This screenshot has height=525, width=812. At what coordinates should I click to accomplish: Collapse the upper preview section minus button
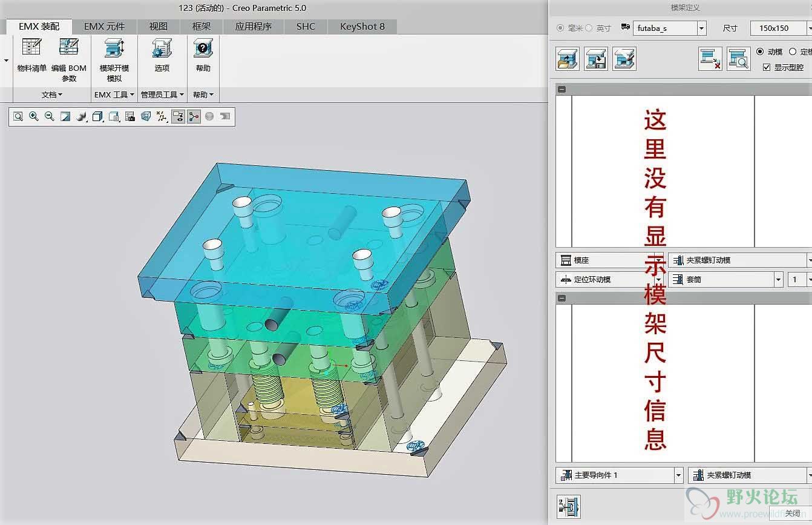coord(562,89)
